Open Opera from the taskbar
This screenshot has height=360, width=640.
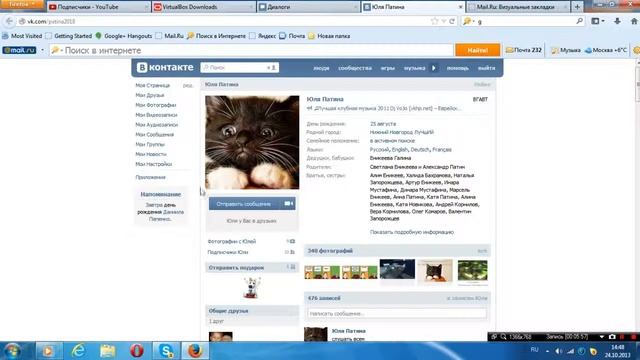(137, 351)
